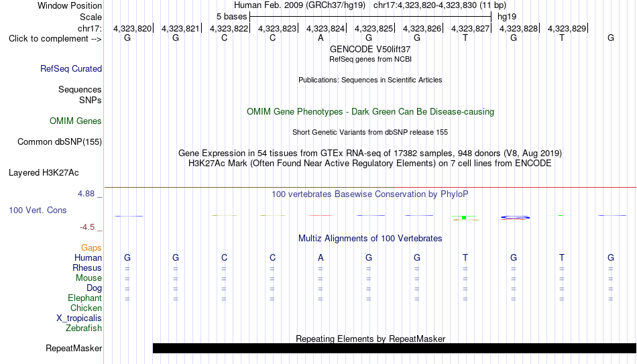The image size is (637, 364).
Task: Open the OMIM Genes track label
Action: (x=76, y=121)
